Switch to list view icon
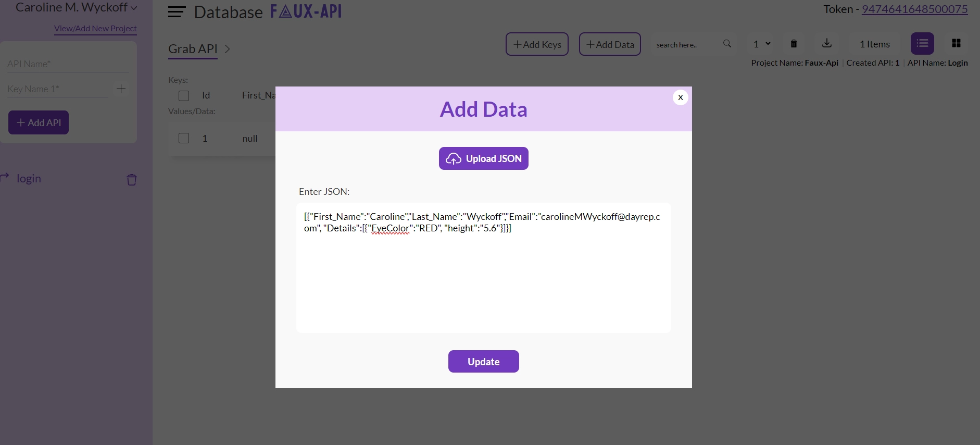Screen dimensions: 980x445 pos(922,44)
